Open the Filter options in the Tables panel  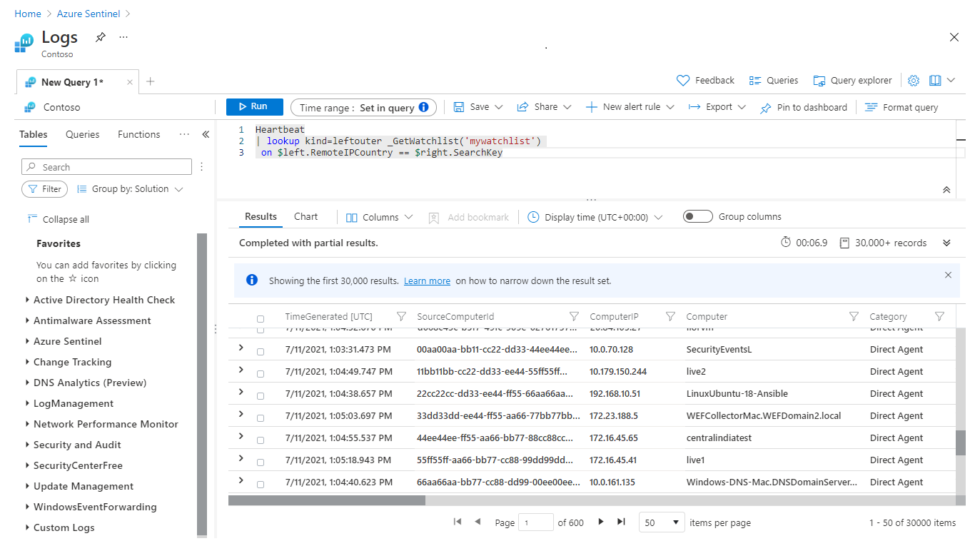point(44,188)
